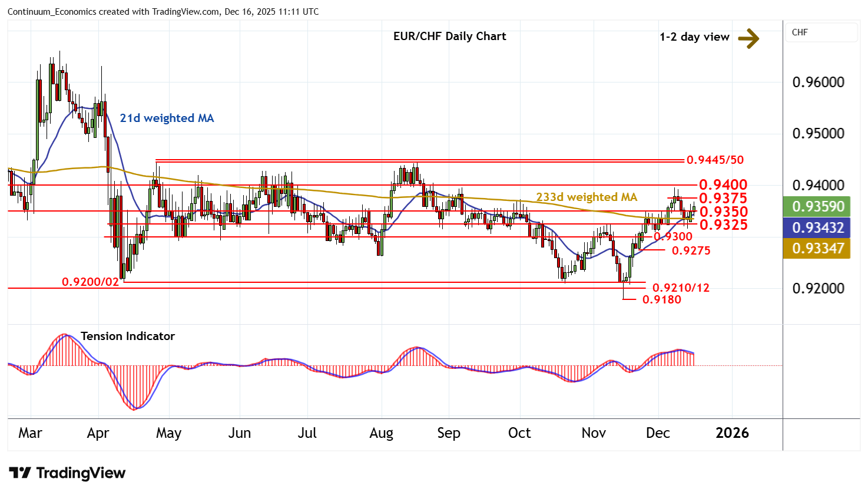Image resolution: width=868 pixels, height=495 pixels.
Task: Click the TradingView wordmark text
Action: (81, 473)
